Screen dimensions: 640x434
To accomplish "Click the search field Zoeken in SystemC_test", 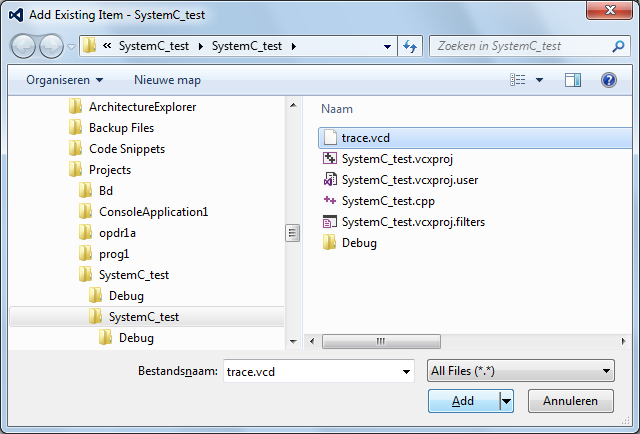I will coord(518,46).
